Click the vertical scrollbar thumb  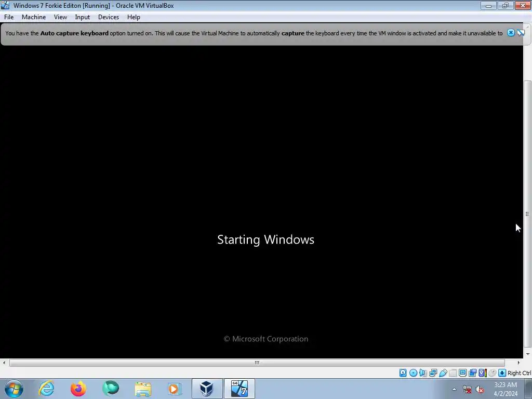(527, 214)
